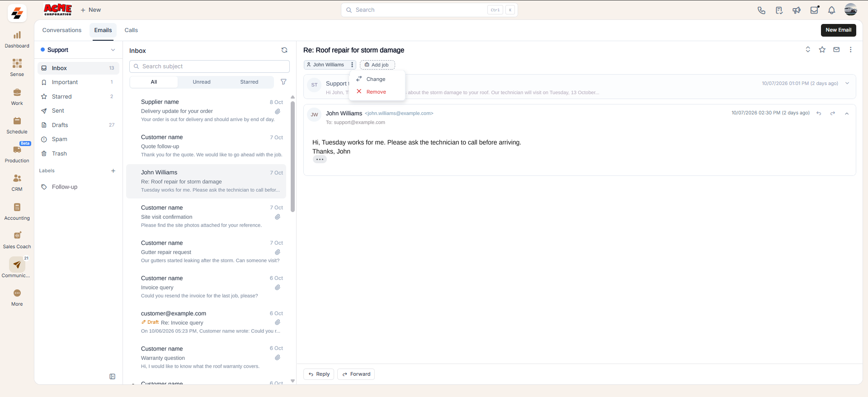Open the Accounting module

tap(17, 212)
